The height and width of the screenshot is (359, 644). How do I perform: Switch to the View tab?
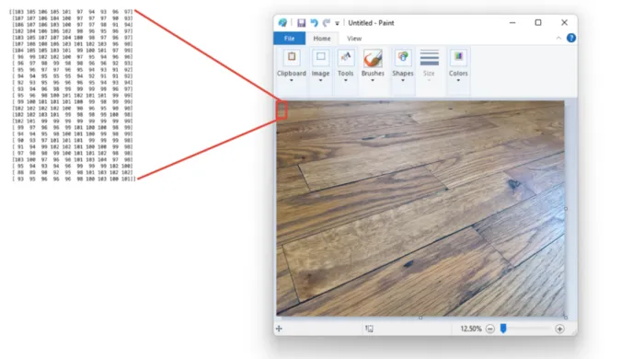point(354,38)
